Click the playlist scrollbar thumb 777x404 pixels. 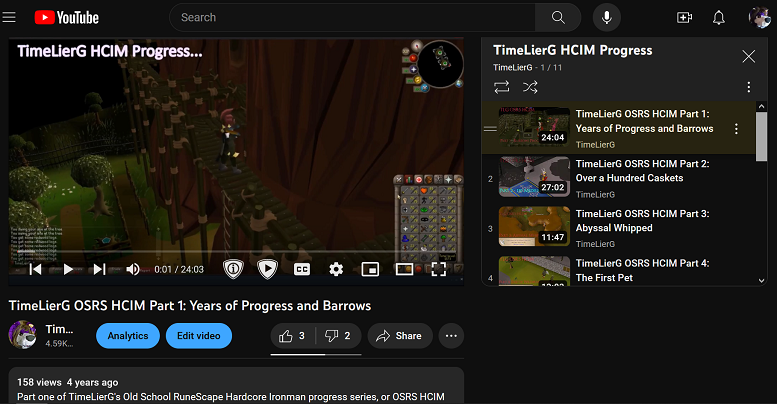pos(761,136)
